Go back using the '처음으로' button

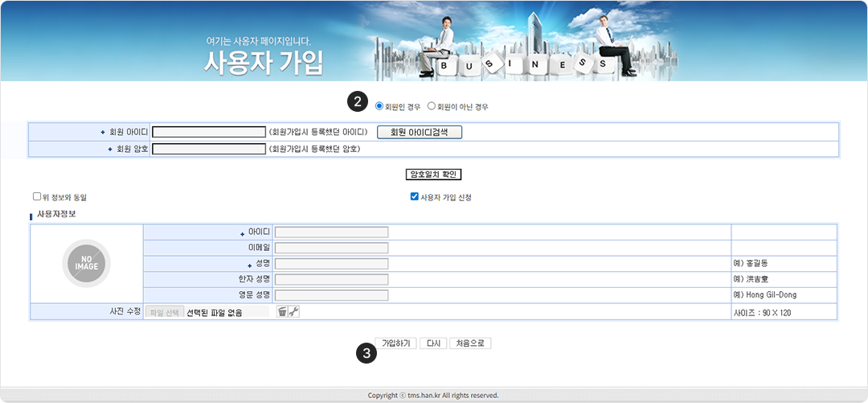(x=470, y=343)
